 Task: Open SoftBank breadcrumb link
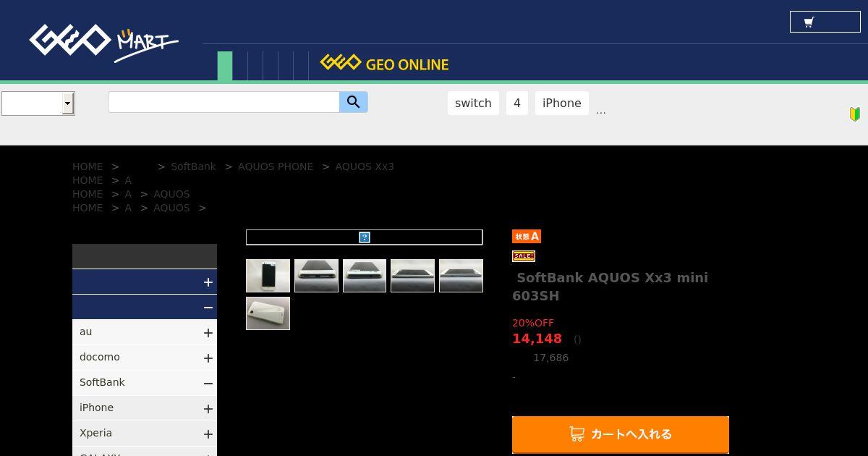(193, 166)
